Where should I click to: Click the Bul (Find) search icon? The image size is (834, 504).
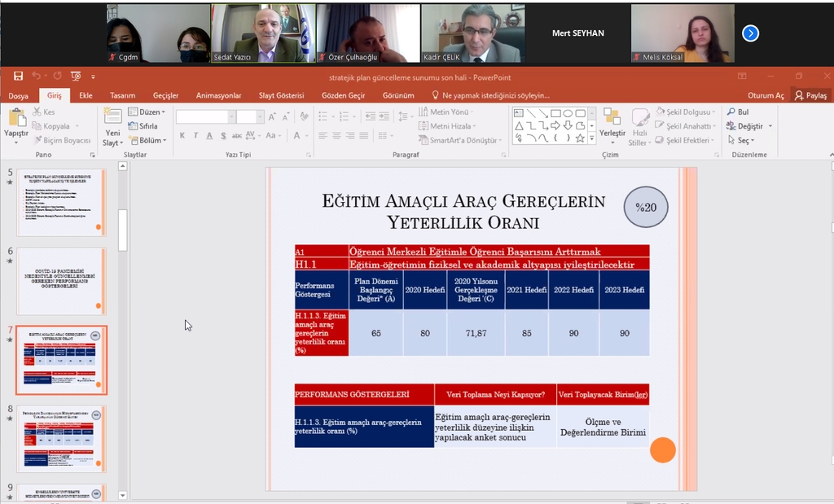click(731, 112)
